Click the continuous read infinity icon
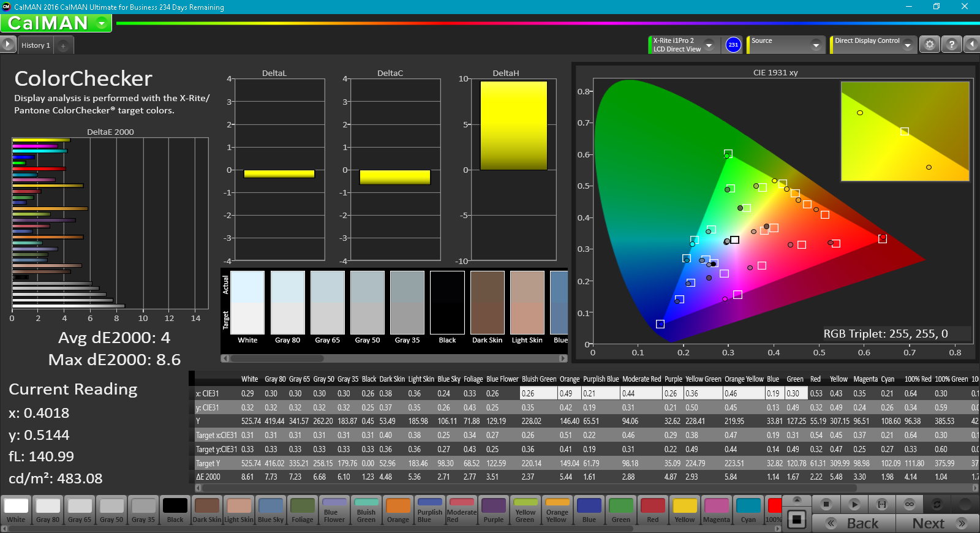Image resolution: width=980 pixels, height=533 pixels. click(910, 504)
